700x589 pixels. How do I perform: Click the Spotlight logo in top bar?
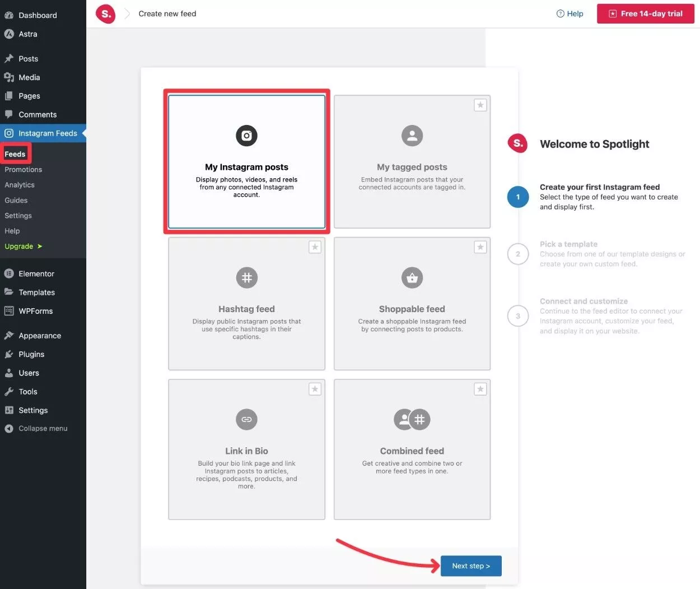coord(105,13)
